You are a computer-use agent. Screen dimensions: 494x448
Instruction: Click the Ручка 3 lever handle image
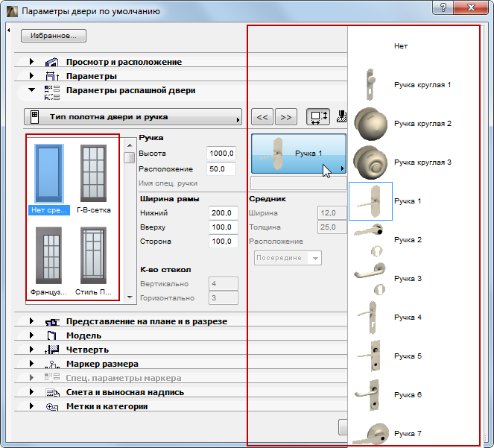370,278
